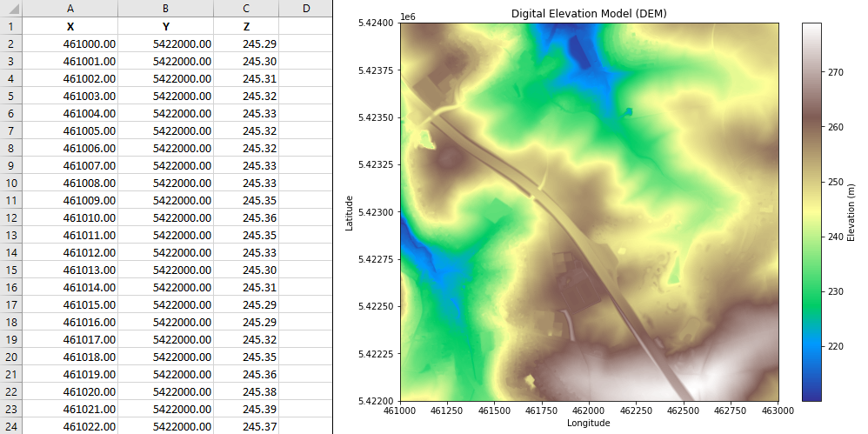Click the select-all corner triangle of the sheet

point(10,9)
